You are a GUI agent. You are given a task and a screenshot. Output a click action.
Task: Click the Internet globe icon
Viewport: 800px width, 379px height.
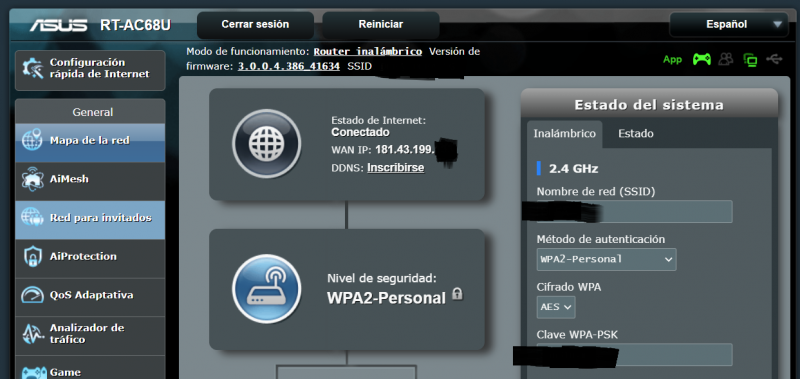coord(266,144)
